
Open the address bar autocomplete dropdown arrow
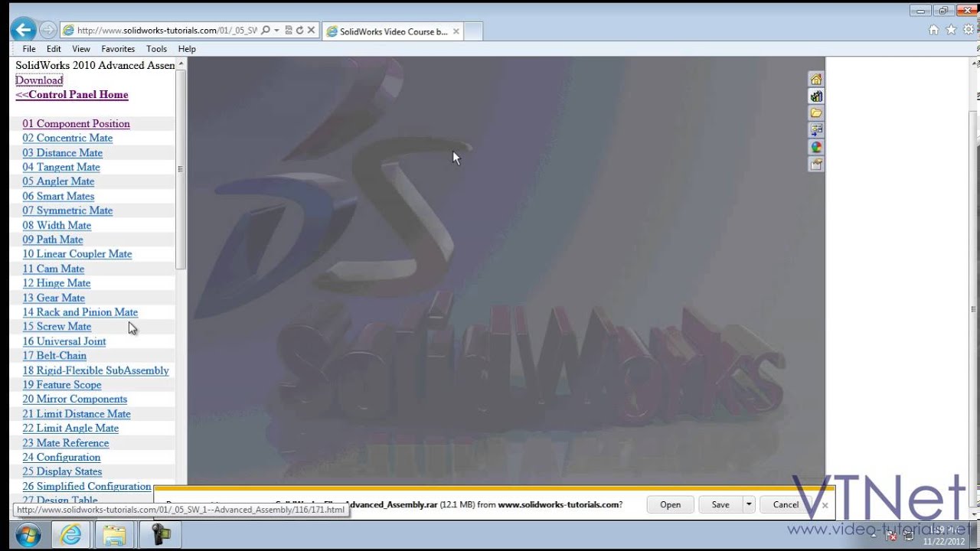click(x=276, y=31)
